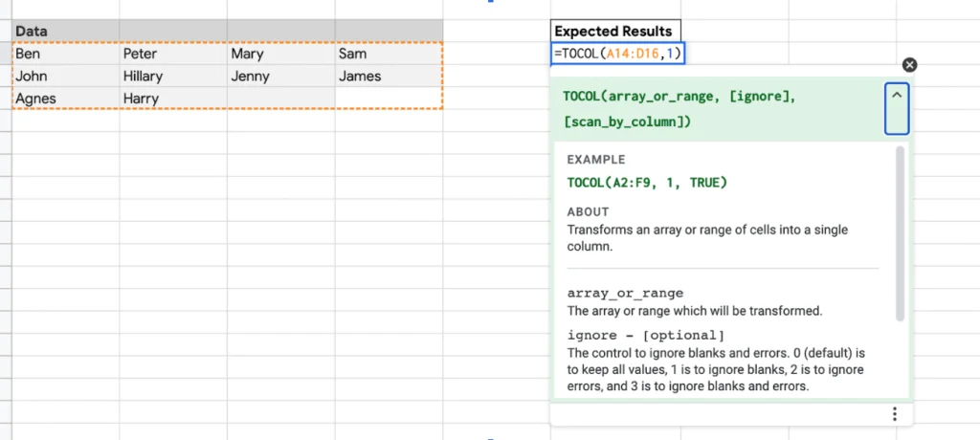Select the empty cell right of Harry
This screenshot has width=980, height=440.
pyautogui.click(x=280, y=98)
